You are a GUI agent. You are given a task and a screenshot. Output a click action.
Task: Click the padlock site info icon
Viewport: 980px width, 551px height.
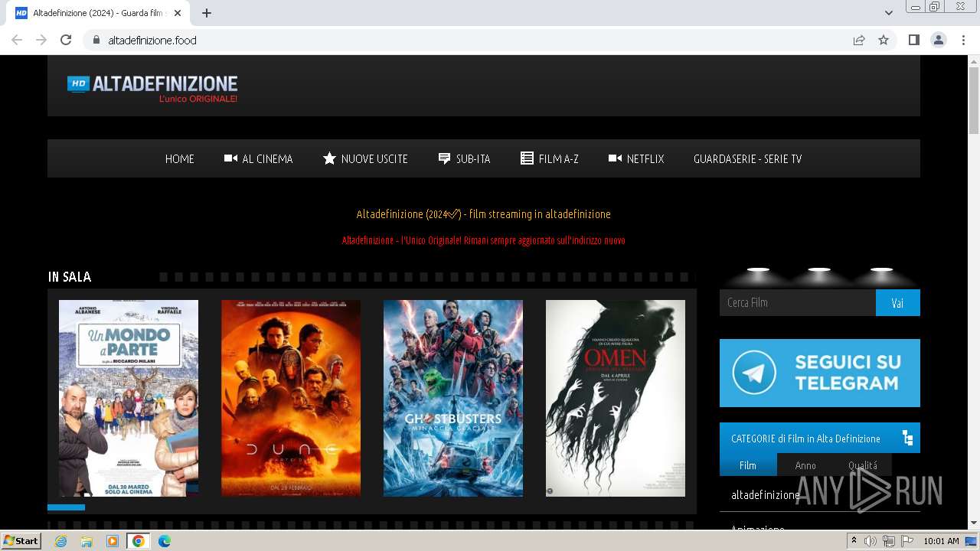96,40
